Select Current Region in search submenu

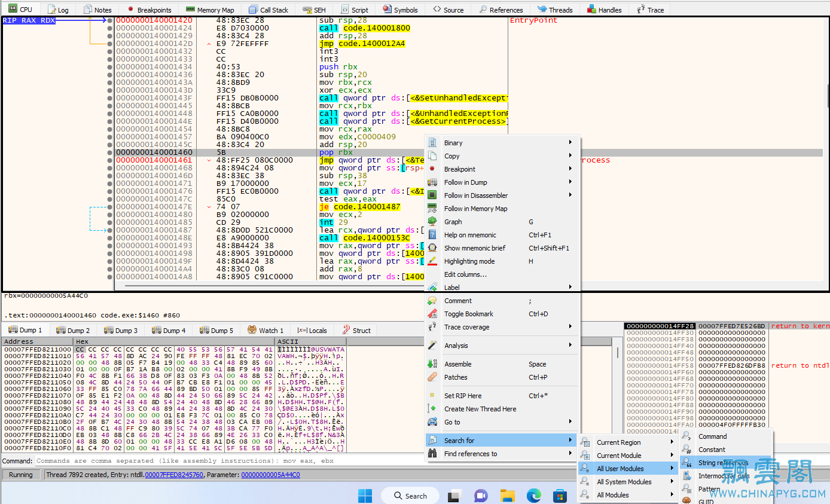click(627, 442)
